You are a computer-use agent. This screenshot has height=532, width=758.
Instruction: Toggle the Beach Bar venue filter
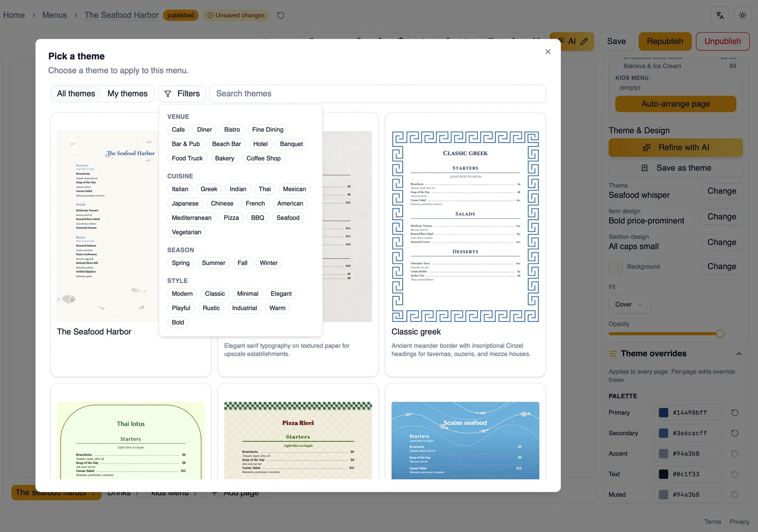[226, 144]
